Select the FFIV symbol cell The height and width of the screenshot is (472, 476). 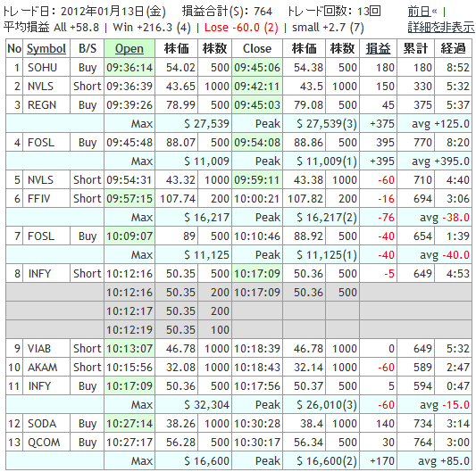[x=46, y=199]
